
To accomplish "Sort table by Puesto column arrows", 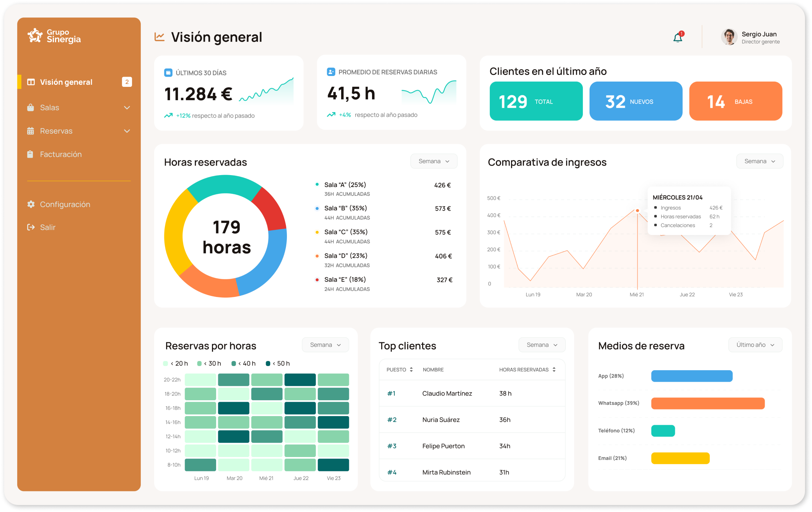I will point(411,369).
